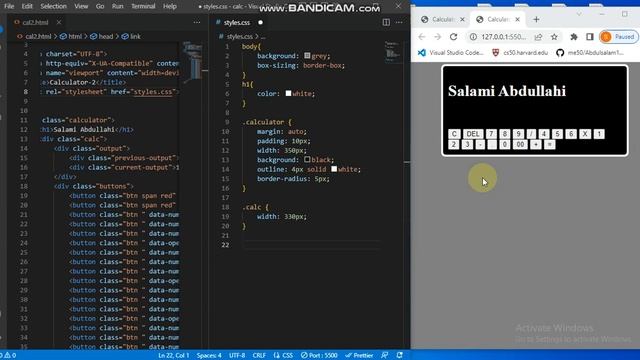Switch to the first Calculator browser tab
The image size is (640, 360).
click(442, 19)
